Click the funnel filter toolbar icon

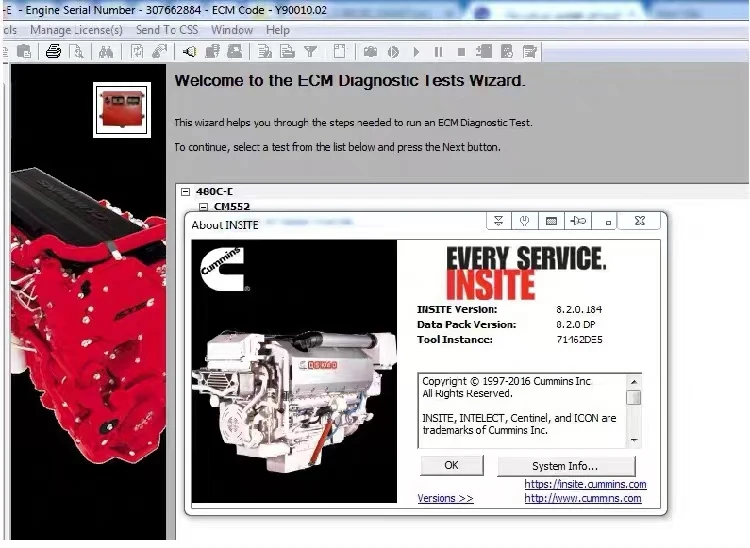click(310, 51)
